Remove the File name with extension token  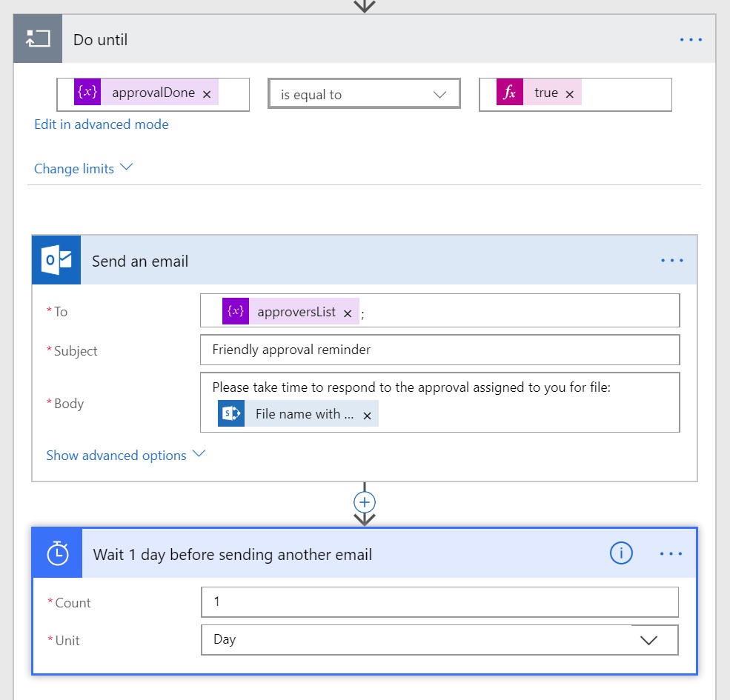click(367, 416)
